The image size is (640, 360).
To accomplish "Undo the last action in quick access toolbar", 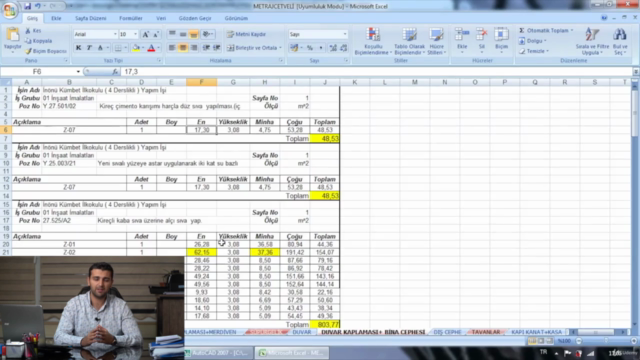I will point(38,6).
